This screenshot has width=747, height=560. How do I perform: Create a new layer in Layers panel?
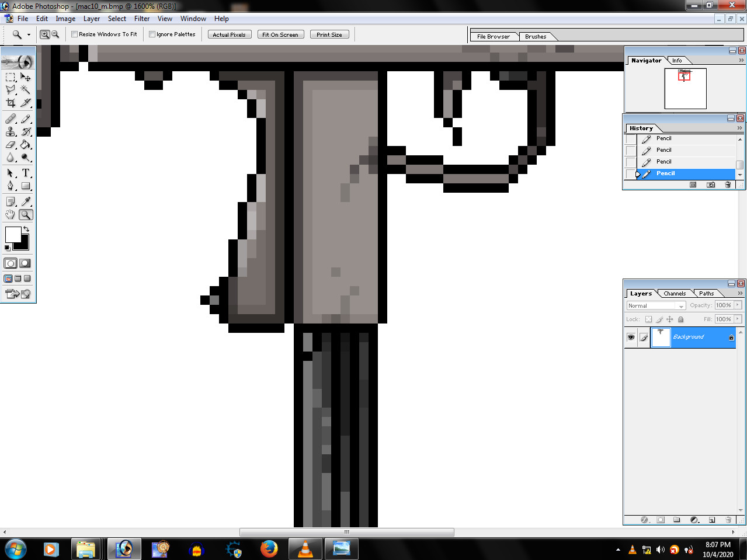pyautogui.click(x=712, y=520)
